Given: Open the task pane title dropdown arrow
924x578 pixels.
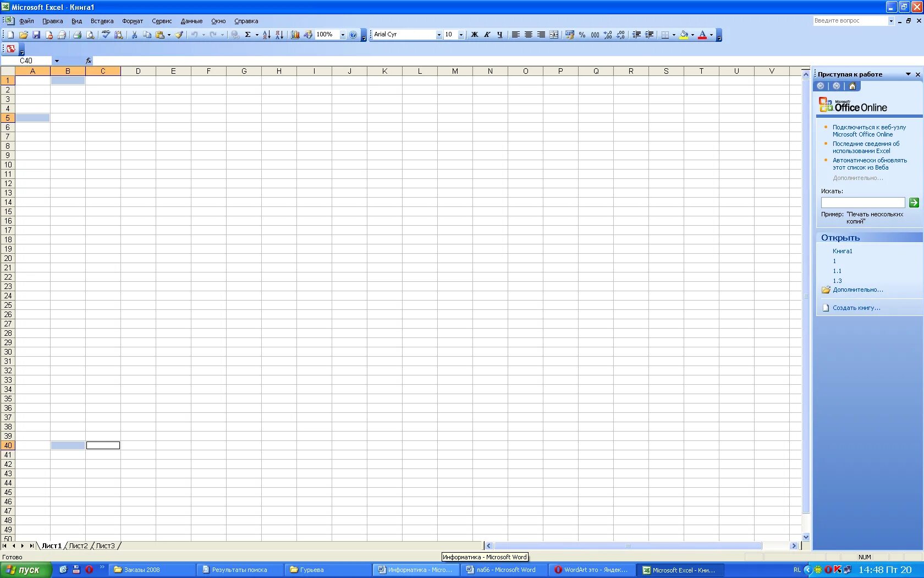Looking at the screenshot, I should [908, 74].
